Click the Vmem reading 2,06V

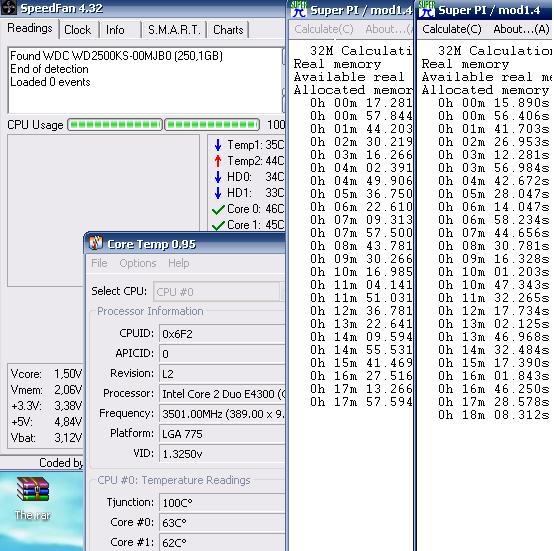coord(68,390)
